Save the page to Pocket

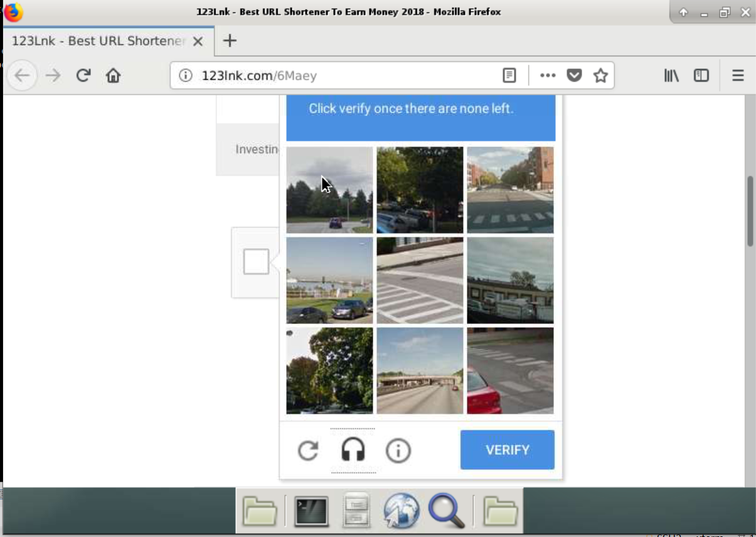point(574,76)
